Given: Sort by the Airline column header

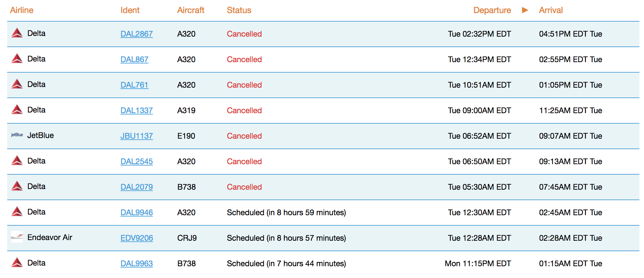Looking at the screenshot, I should [22, 10].
